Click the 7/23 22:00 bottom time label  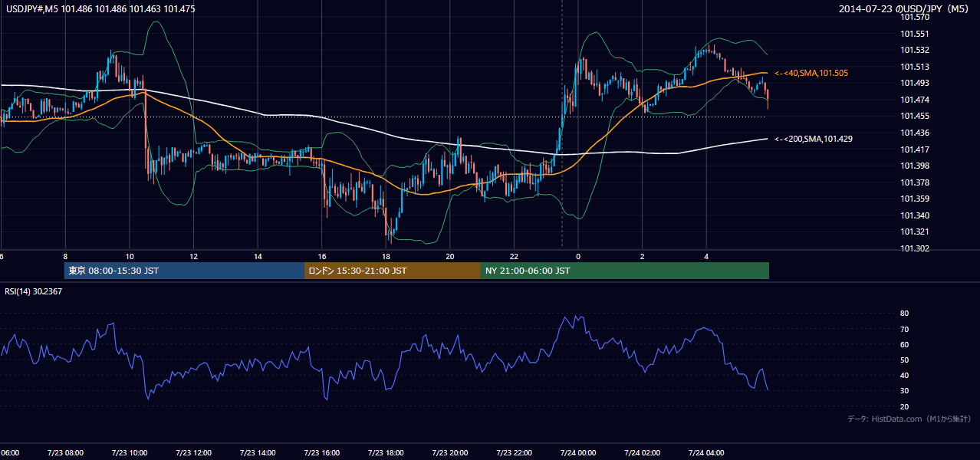pyautogui.click(x=514, y=453)
